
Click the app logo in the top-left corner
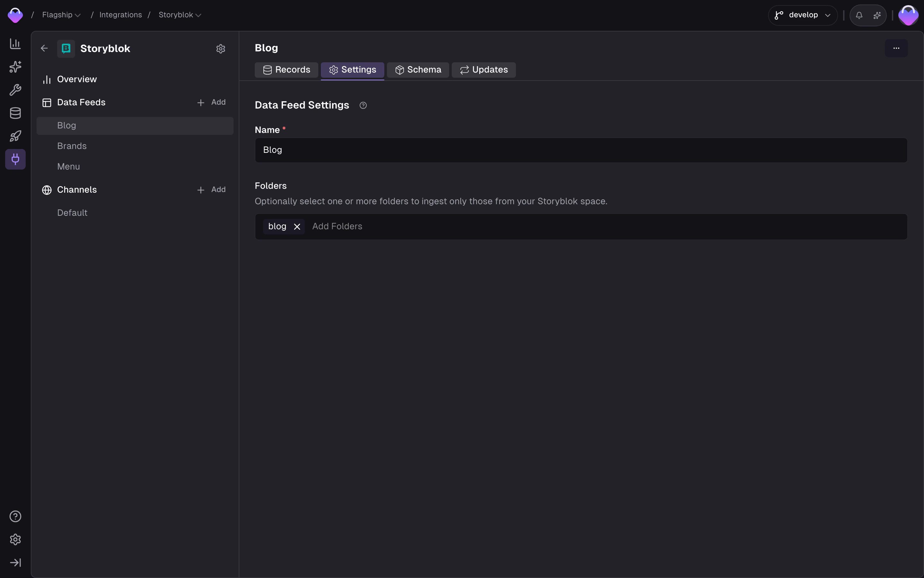point(15,15)
